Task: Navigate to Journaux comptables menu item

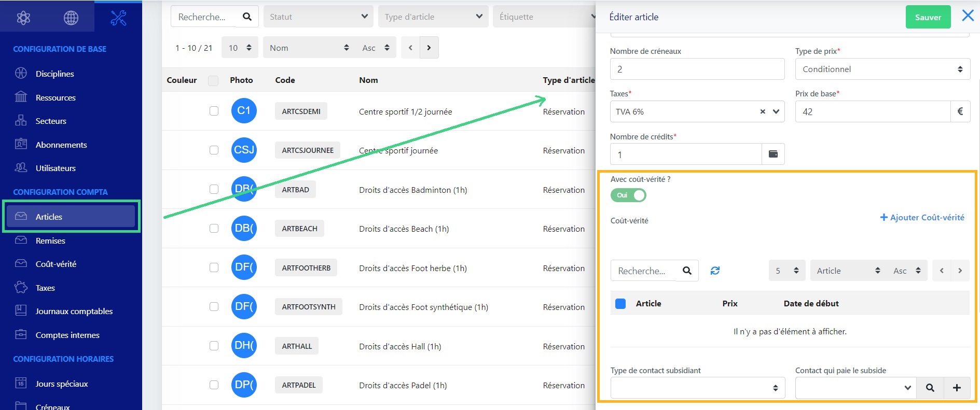Action: [74, 311]
